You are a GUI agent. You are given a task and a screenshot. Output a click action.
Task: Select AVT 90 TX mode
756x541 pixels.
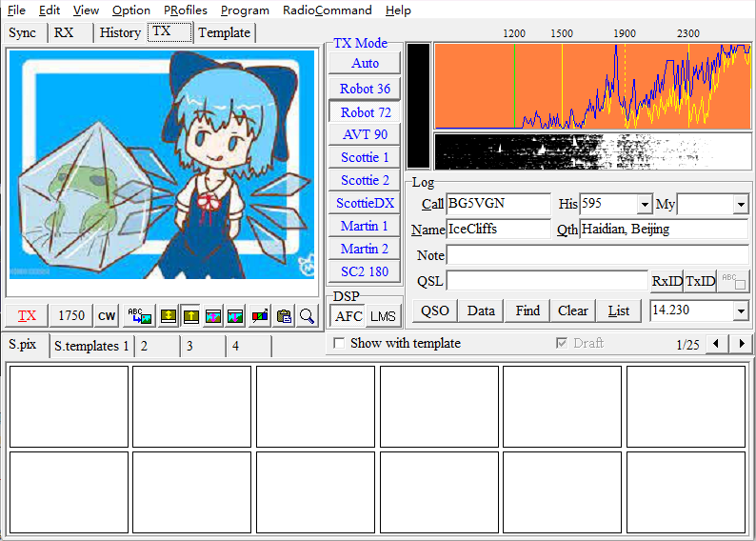(365, 134)
